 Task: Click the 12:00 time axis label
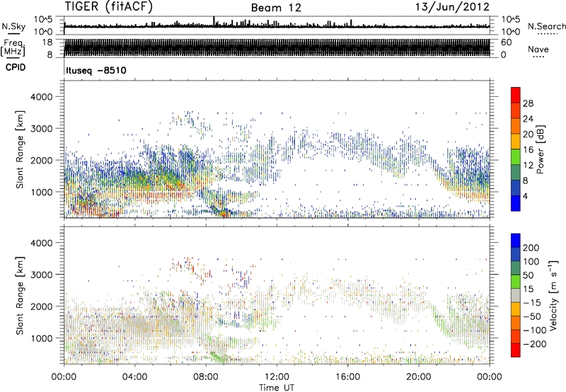(x=277, y=377)
